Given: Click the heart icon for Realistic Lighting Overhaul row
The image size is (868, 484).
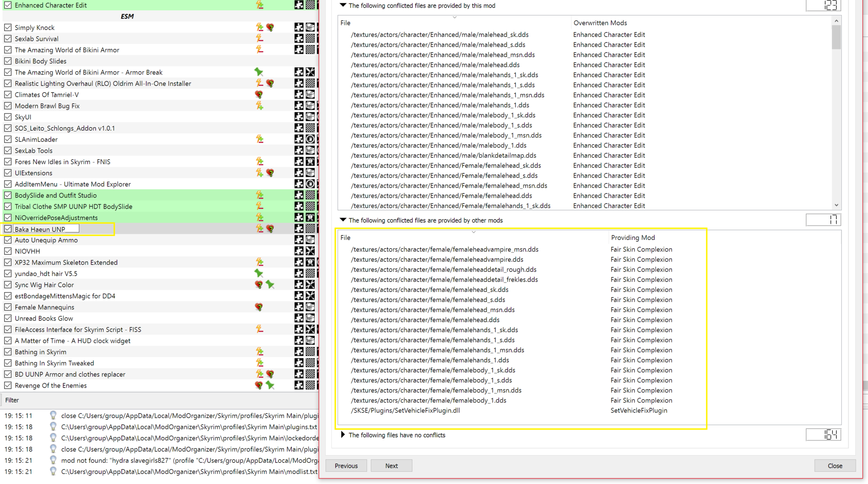Looking at the screenshot, I should [x=270, y=83].
